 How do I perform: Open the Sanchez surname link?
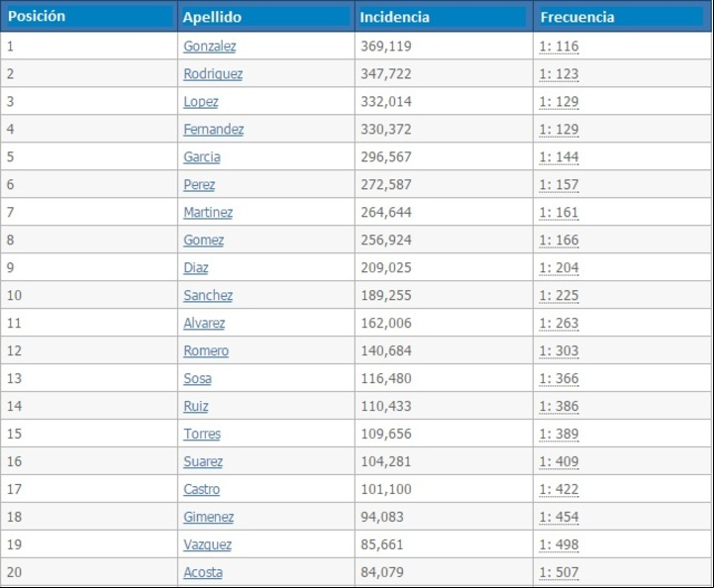[x=208, y=295]
